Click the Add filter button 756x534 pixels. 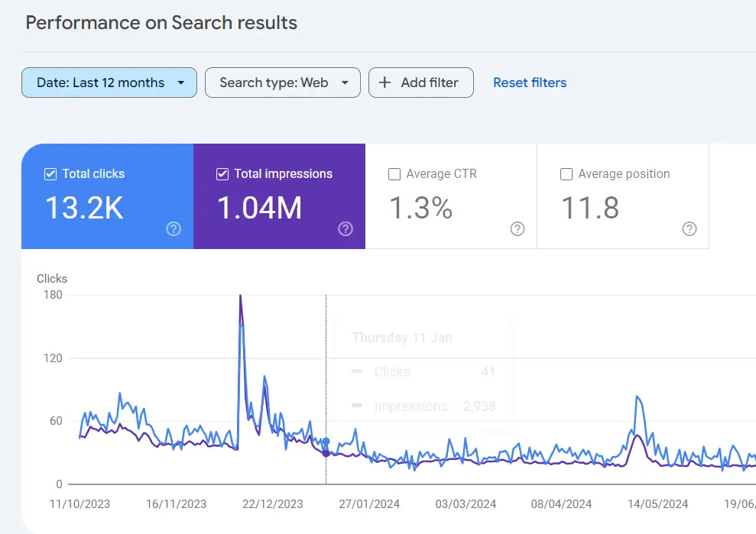[421, 83]
